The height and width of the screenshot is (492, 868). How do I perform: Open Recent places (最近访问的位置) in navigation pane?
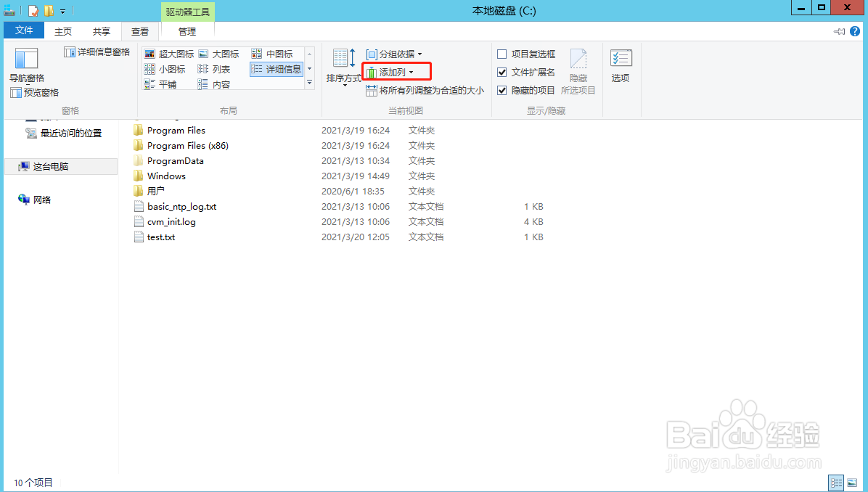64,133
